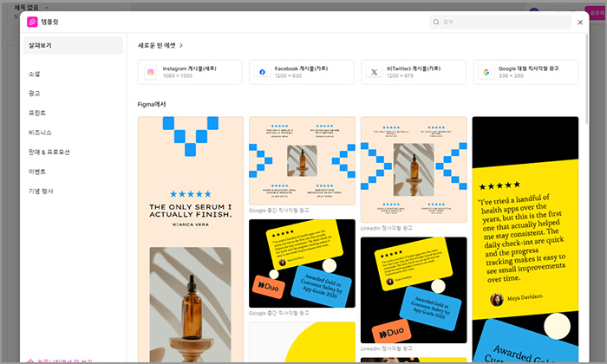Select the 살펴보기 sidebar tab
Viewport: 607px width, 364px height.
pyautogui.click(x=73, y=45)
